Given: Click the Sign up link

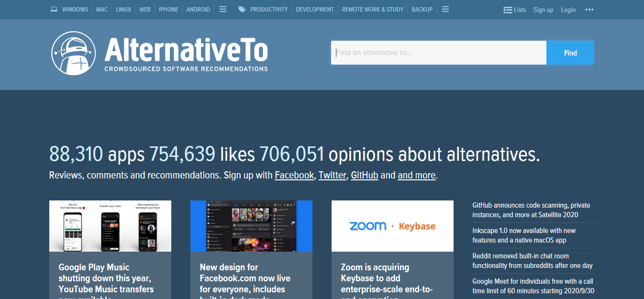Looking at the screenshot, I should tap(543, 10).
